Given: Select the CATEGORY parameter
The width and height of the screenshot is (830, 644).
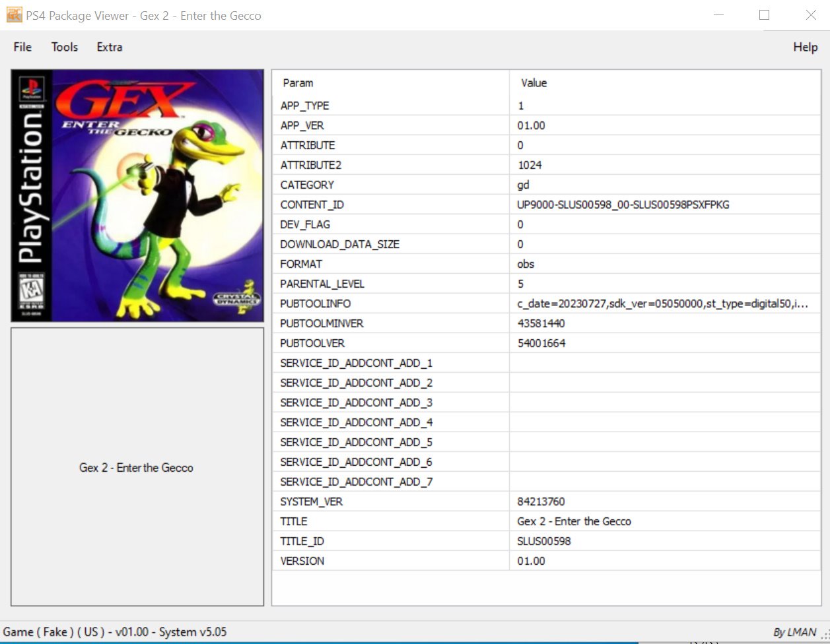Looking at the screenshot, I should (307, 185).
